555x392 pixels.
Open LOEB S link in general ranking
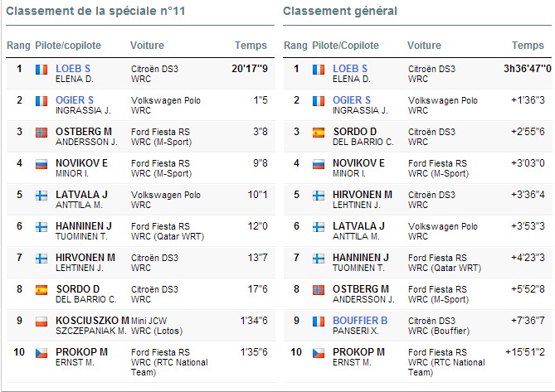tap(350, 69)
